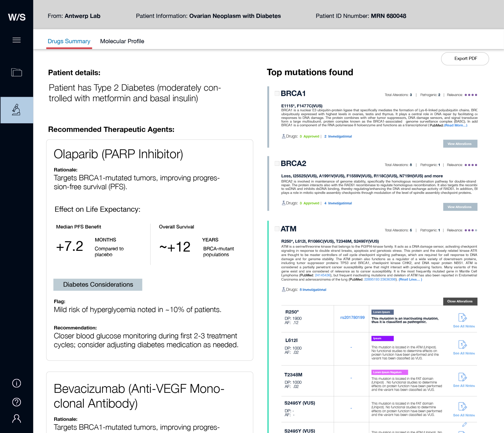The image size is (504, 433).
Task: Tick the ATM mutation checkbox
Action: pyautogui.click(x=277, y=229)
